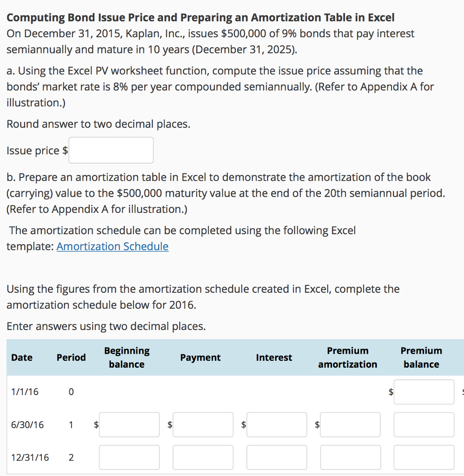Select the Payment column header

click(200, 357)
